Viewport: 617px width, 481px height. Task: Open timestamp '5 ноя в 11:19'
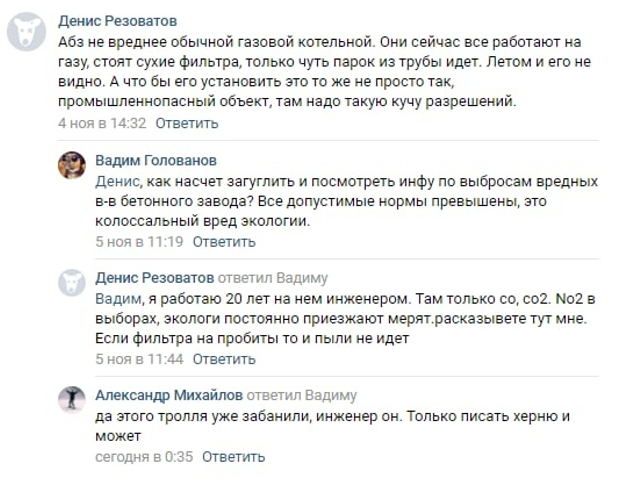pyautogui.click(x=139, y=241)
